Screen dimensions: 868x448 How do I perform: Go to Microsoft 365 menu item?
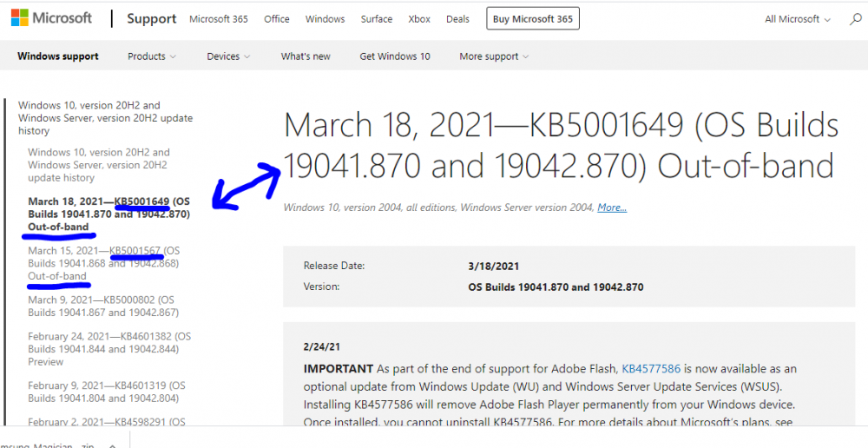(219, 19)
